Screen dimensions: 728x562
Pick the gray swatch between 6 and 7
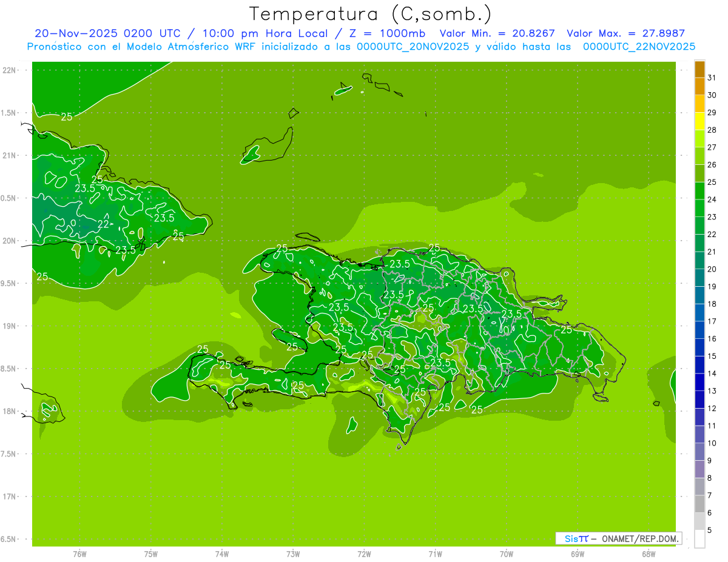point(699,504)
